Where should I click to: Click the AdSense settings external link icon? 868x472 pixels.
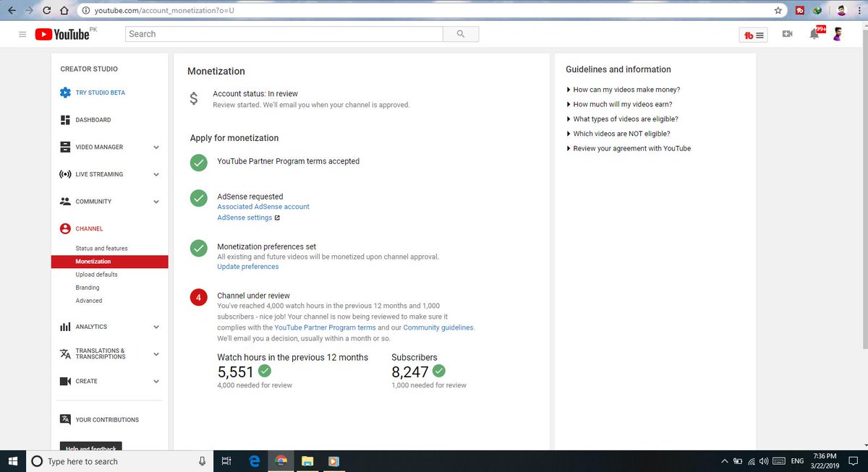coord(277,218)
